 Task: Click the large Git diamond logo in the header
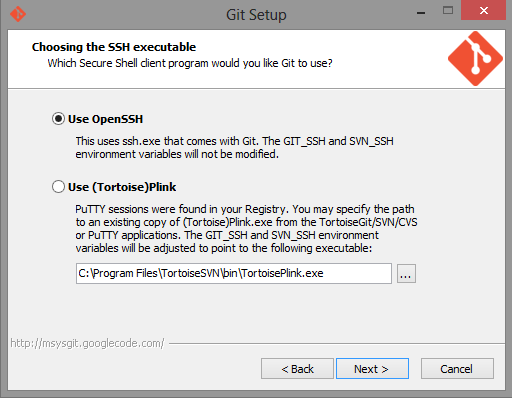coord(475,59)
